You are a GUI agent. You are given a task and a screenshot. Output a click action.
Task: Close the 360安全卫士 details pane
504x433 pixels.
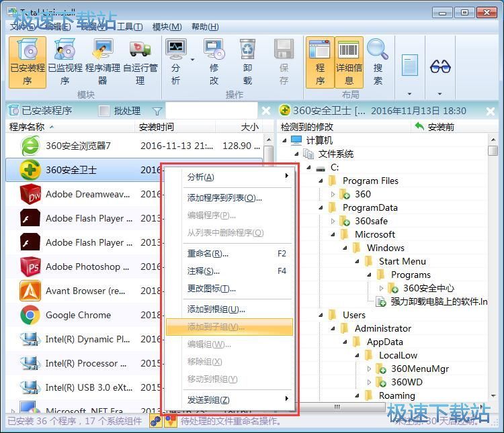coord(491,111)
